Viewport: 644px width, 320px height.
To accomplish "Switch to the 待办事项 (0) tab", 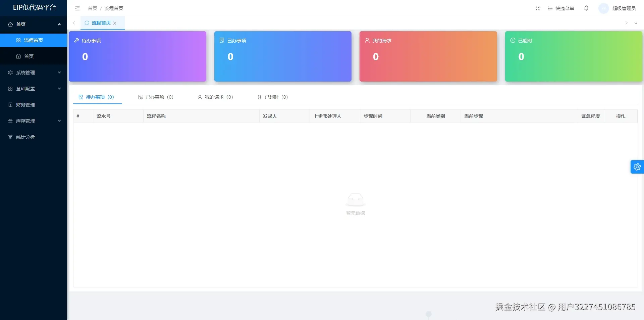I will [x=97, y=97].
